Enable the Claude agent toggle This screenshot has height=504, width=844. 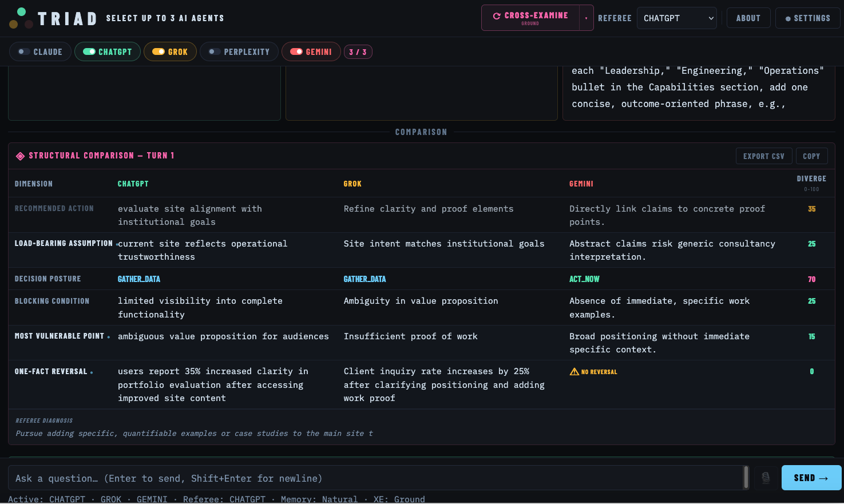pyautogui.click(x=23, y=51)
